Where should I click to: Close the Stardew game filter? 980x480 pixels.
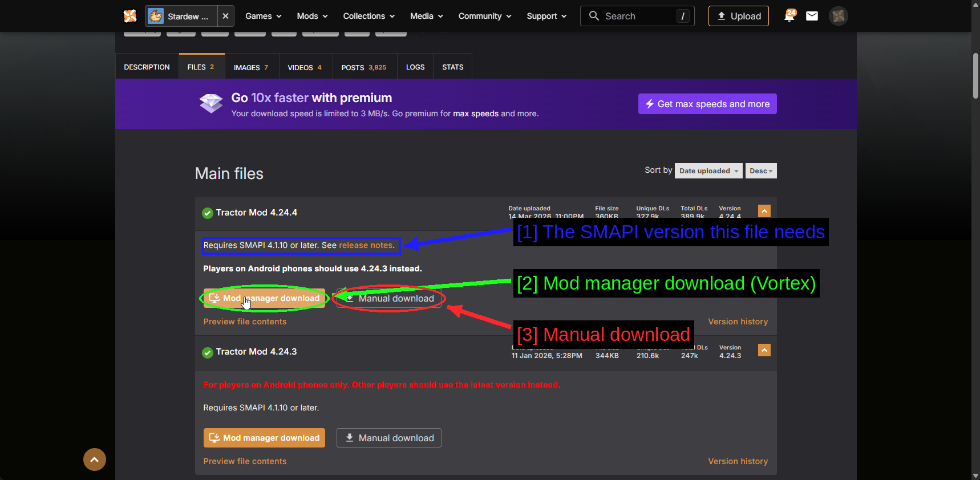point(226,16)
